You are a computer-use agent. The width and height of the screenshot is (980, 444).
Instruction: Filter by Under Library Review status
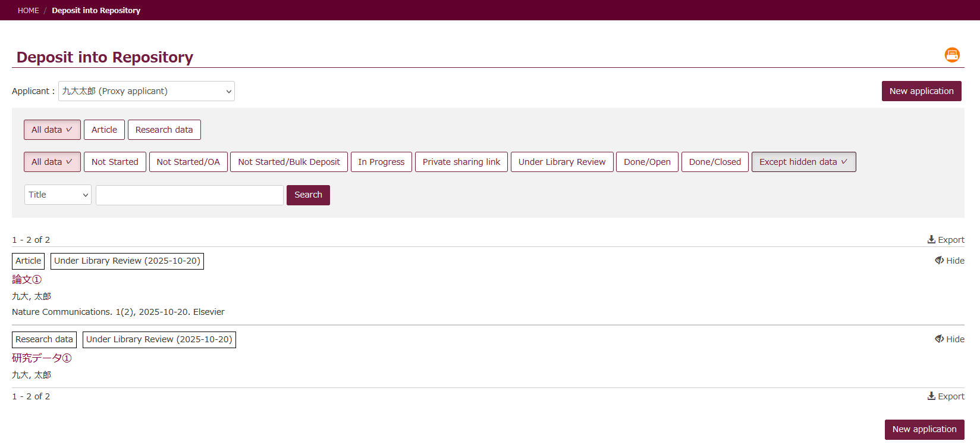point(561,162)
